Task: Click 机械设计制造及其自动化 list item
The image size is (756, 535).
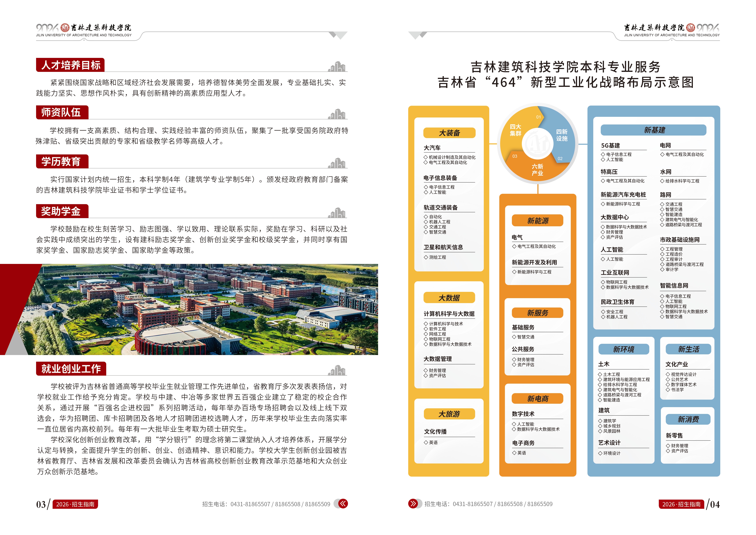Action: (450, 158)
